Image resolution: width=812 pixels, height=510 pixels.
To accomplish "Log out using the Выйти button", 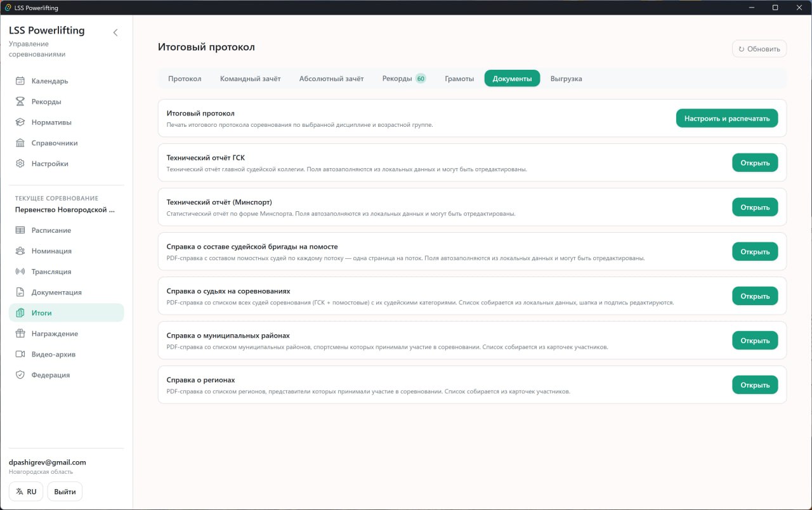I will point(65,492).
